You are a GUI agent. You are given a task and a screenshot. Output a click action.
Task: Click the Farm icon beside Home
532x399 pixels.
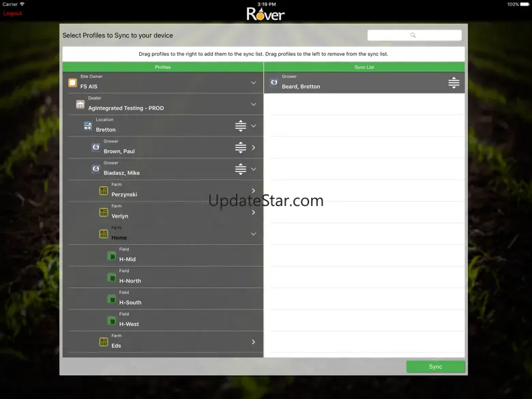pyautogui.click(x=104, y=234)
